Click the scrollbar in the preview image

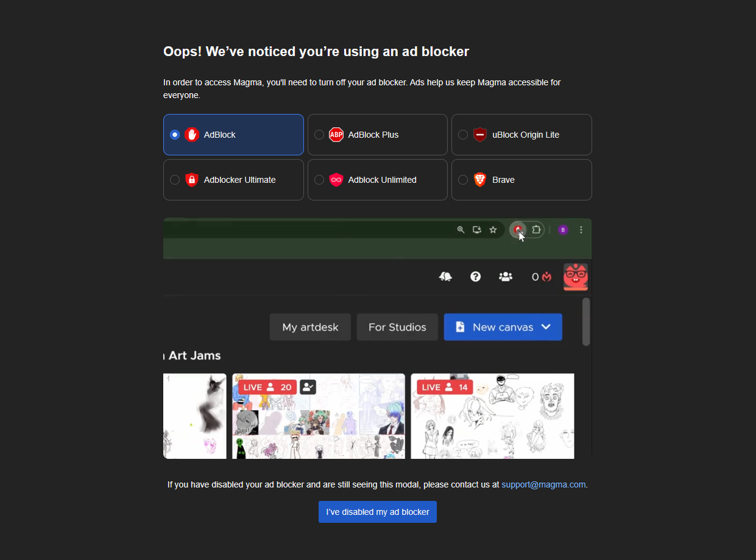point(586,322)
